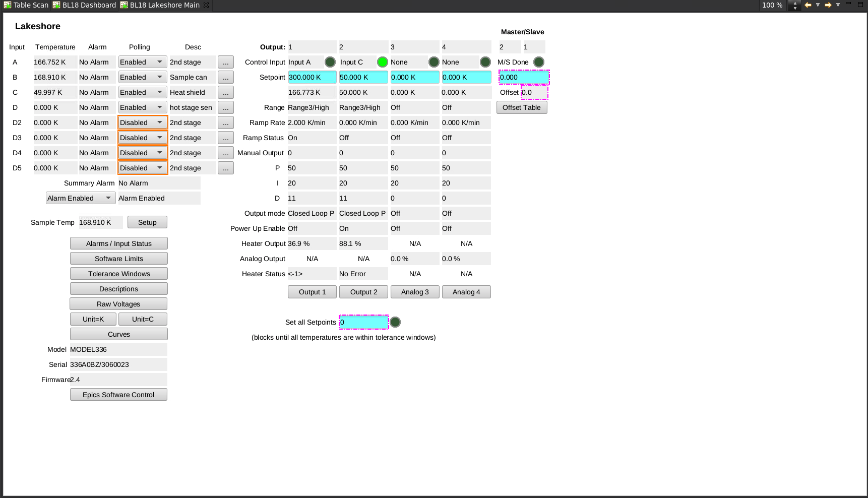Switch to the BL18 Dashboard tab

84,5
